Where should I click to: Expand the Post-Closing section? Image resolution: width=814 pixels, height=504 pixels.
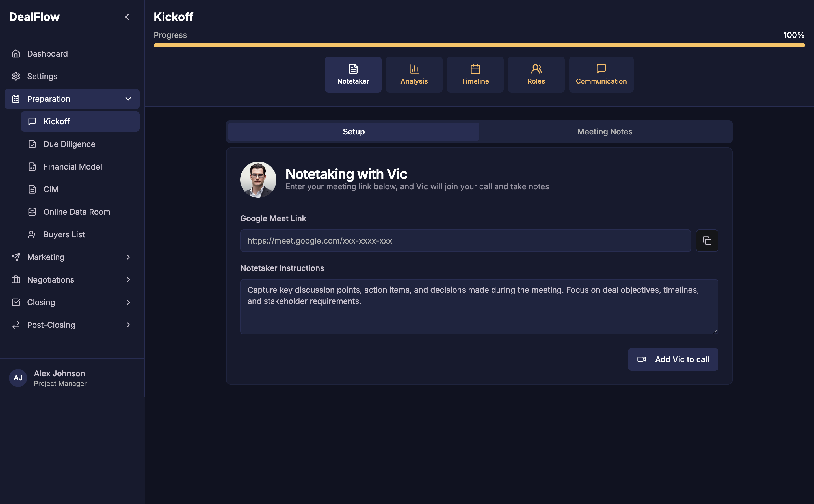pyautogui.click(x=128, y=325)
